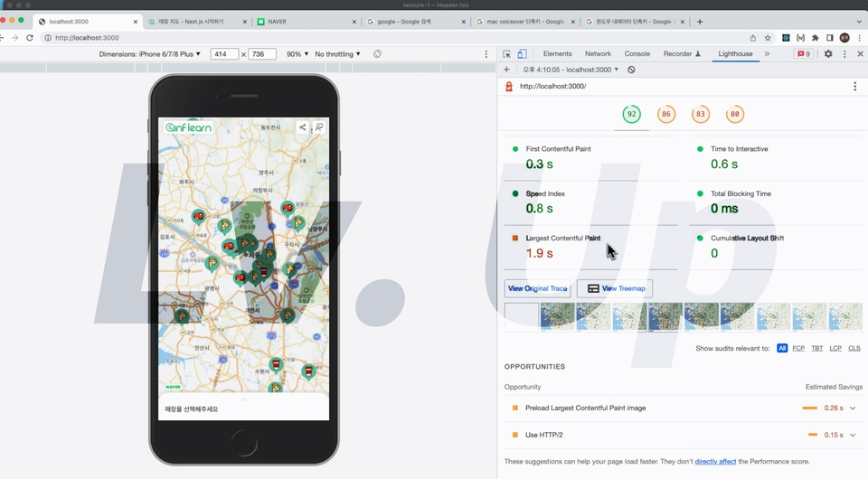868x479 pixels.
Task: Click the share icon on map header
Action: point(302,127)
